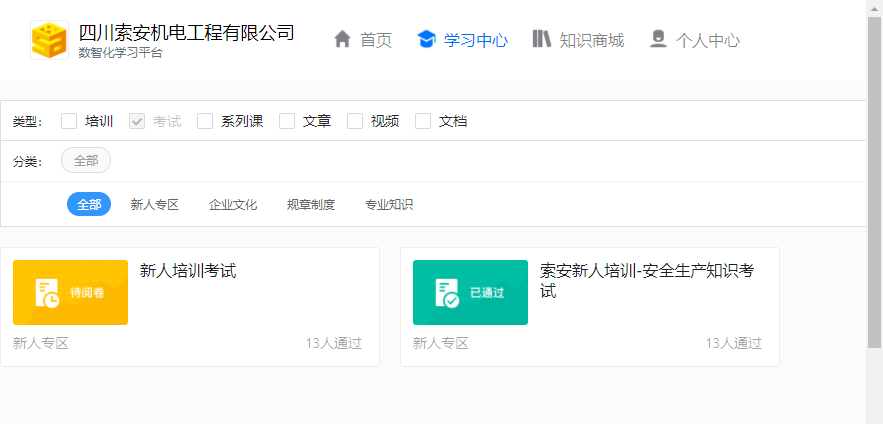Enable the 系列课 type checkbox
This screenshot has width=883, height=424.
point(205,121)
